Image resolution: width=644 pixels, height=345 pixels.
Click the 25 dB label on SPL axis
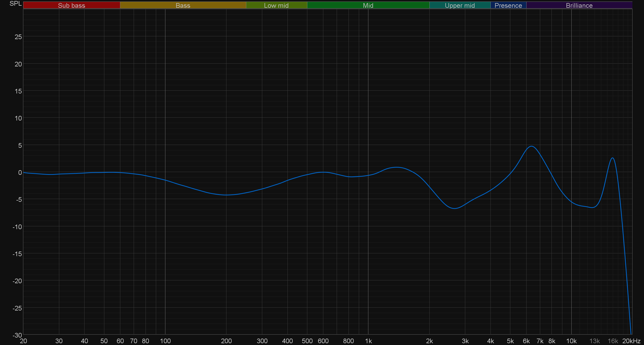click(18, 37)
